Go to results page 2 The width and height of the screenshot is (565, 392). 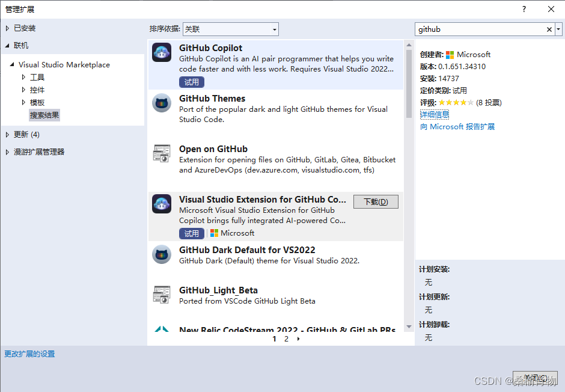(286, 338)
